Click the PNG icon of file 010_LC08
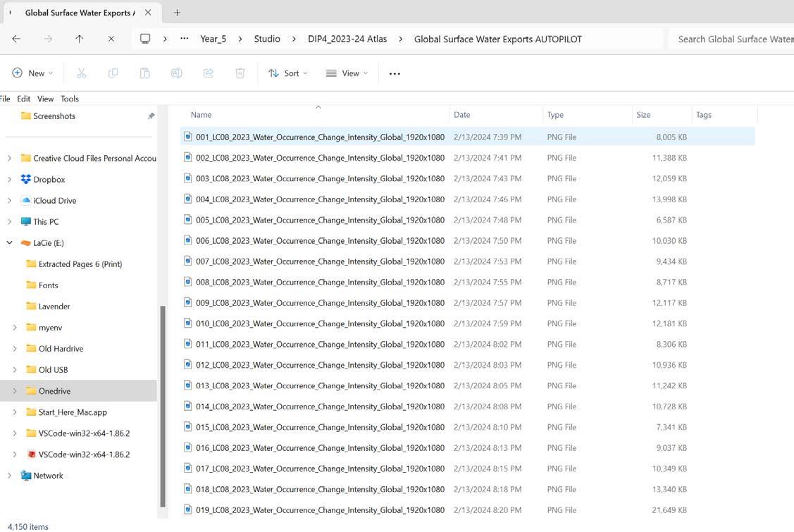The width and height of the screenshot is (794, 532). 188,323
